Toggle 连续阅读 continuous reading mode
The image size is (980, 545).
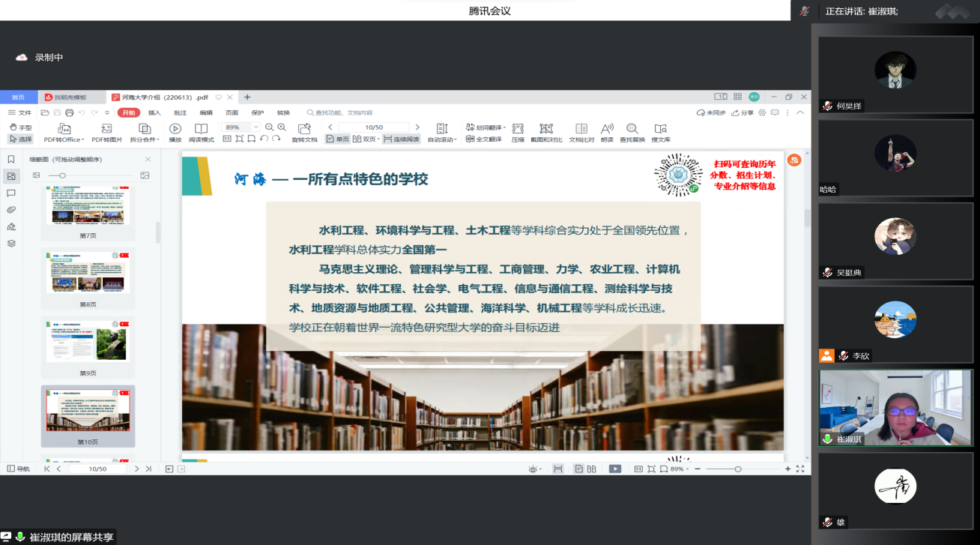401,139
